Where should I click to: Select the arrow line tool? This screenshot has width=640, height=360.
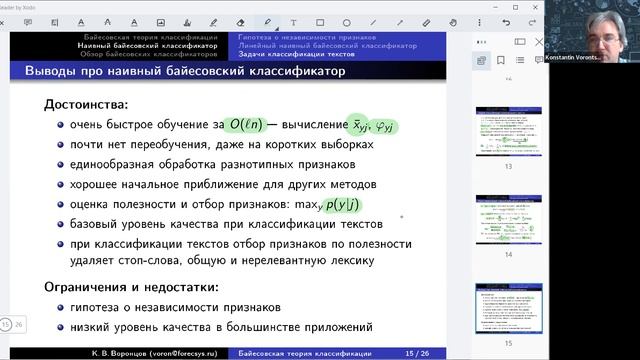400,23
